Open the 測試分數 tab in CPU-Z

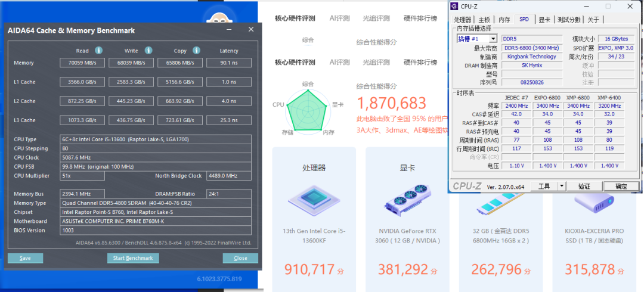click(569, 20)
